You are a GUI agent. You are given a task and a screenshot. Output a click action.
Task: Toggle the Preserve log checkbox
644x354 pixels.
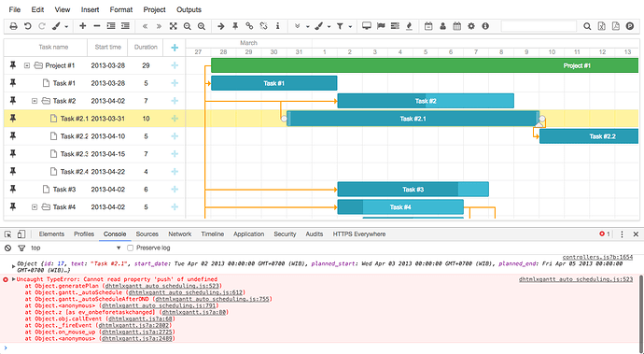click(130, 248)
